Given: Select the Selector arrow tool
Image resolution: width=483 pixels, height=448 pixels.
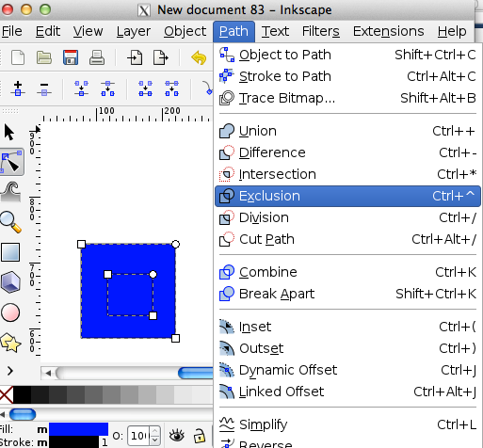Looking at the screenshot, I should pos(9,132).
